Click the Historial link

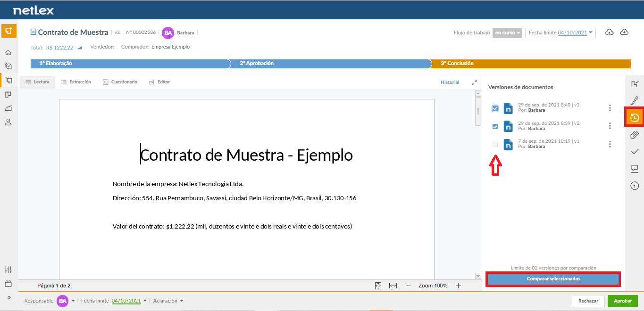point(450,82)
